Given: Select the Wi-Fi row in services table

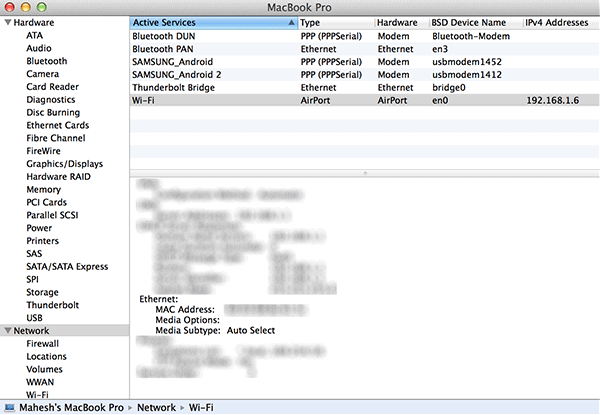Looking at the screenshot, I should [364, 100].
